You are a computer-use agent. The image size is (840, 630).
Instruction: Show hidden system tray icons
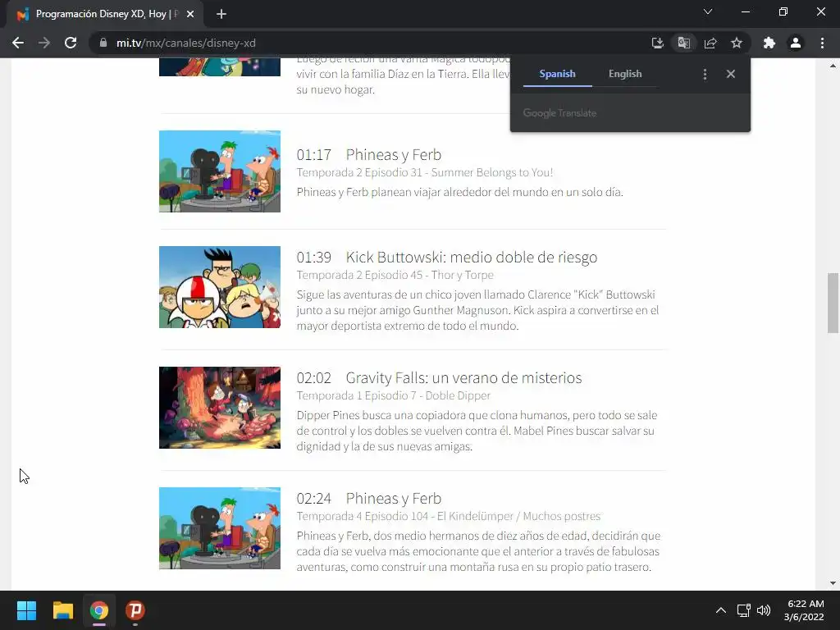coord(721,610)
